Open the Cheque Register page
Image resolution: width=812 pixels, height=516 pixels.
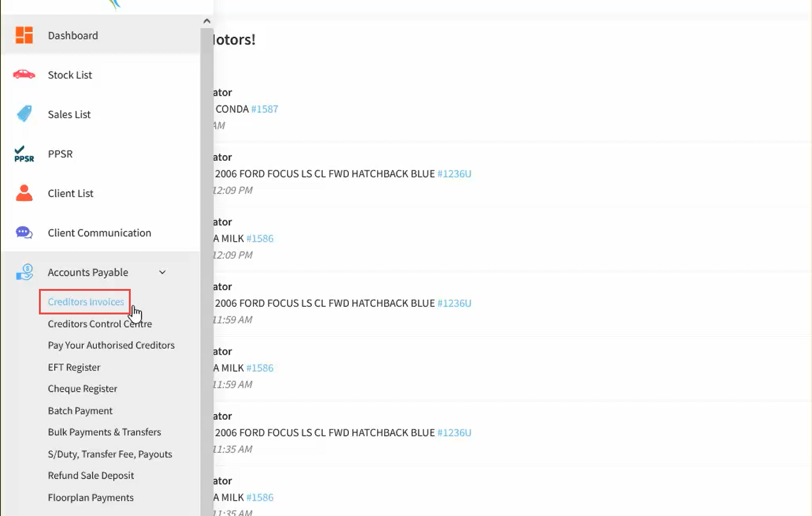pos(82,388)
